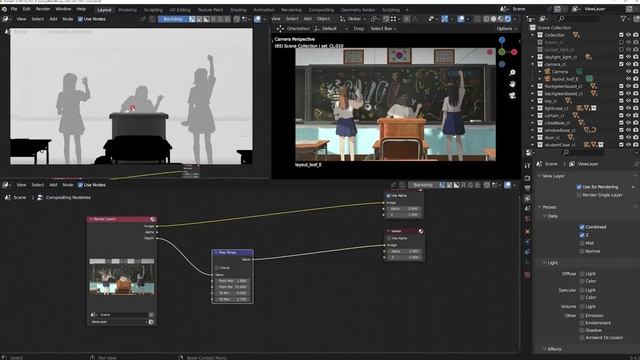
Task: Expand the studentCase_cl collection
Action: pos(533,145)
